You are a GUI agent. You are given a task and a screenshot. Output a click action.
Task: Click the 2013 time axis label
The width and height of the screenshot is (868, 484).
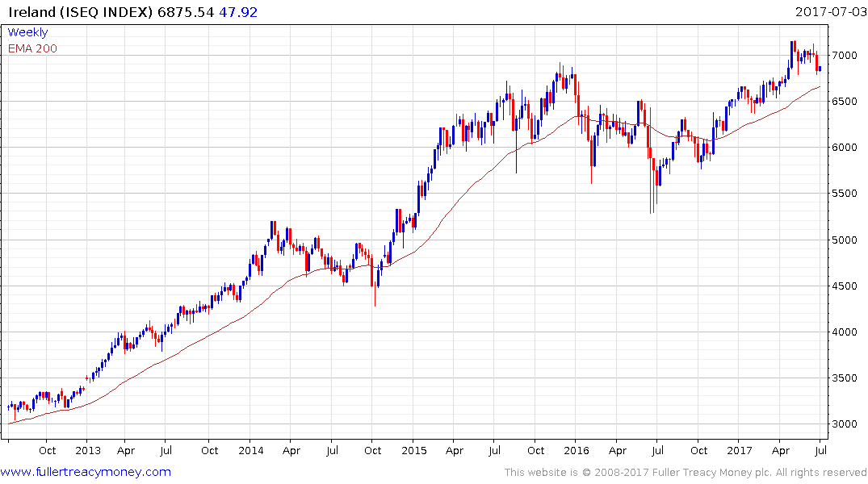point(88,450)
